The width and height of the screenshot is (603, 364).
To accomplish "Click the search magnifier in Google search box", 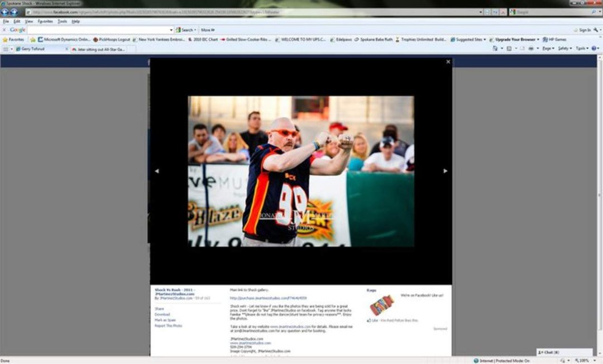I will 594,12.
